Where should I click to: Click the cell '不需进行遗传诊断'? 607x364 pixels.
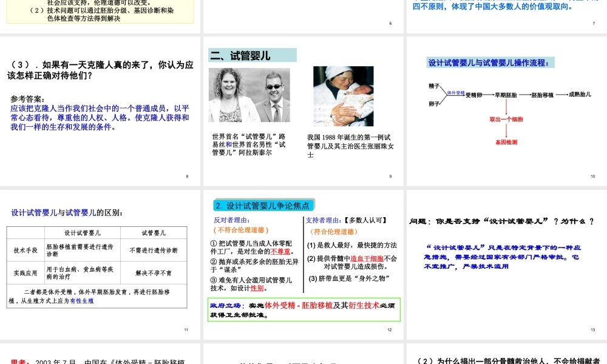pos(154,251)
